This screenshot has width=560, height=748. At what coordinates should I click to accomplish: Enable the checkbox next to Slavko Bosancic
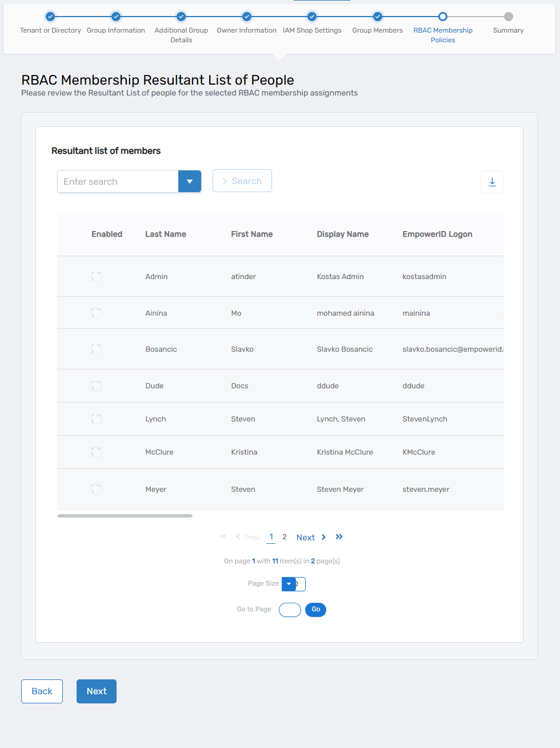(96, 349)
